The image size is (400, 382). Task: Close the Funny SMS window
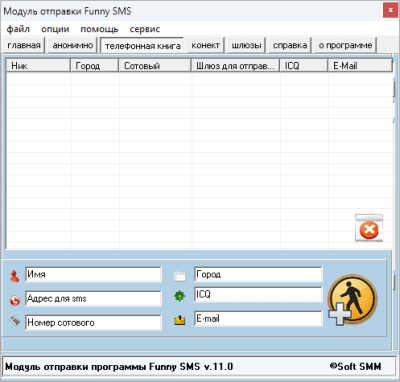click(390, 10)
